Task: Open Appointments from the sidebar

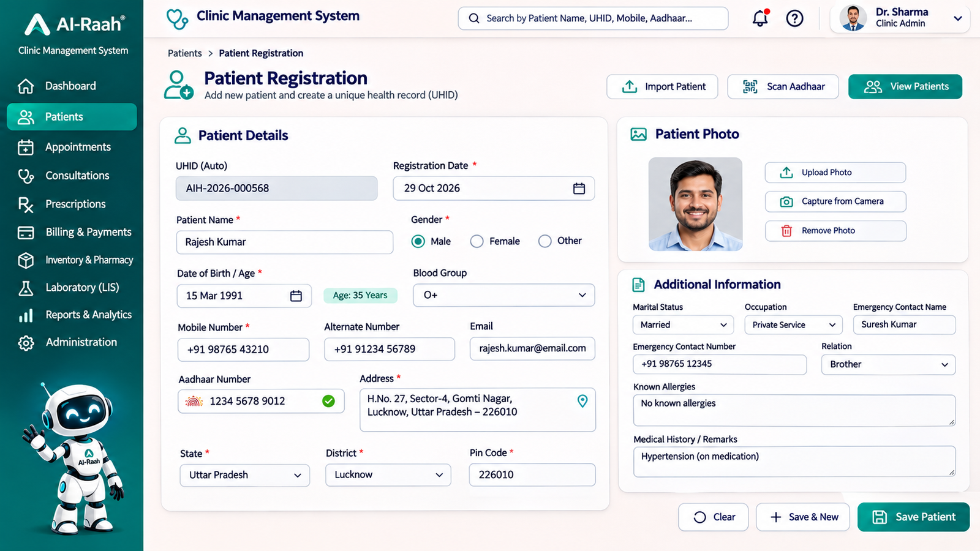Action: 72,147
